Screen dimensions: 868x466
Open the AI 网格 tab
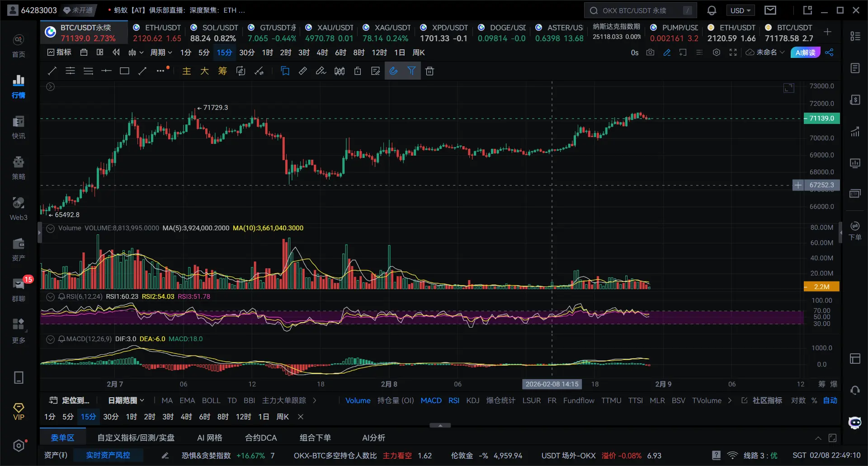(210, 437)
